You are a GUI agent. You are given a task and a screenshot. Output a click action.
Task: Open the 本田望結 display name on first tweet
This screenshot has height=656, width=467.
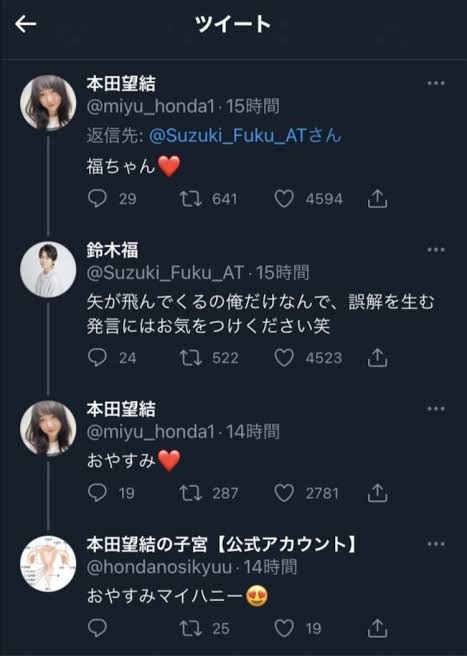tap(121, 84)
